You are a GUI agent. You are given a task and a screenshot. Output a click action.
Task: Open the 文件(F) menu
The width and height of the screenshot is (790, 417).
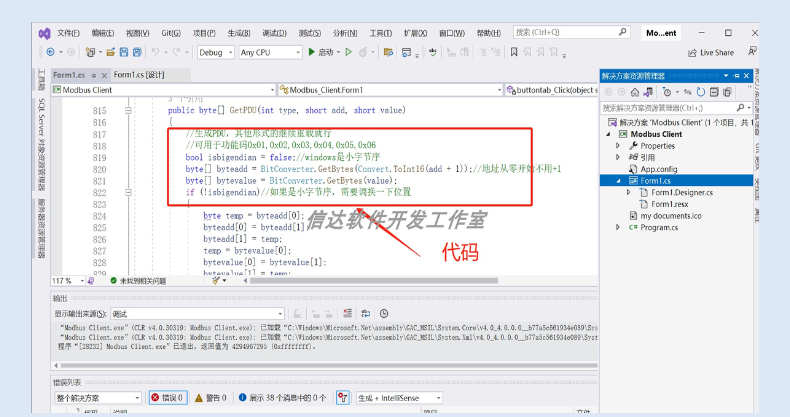click(x=68, y=33)
